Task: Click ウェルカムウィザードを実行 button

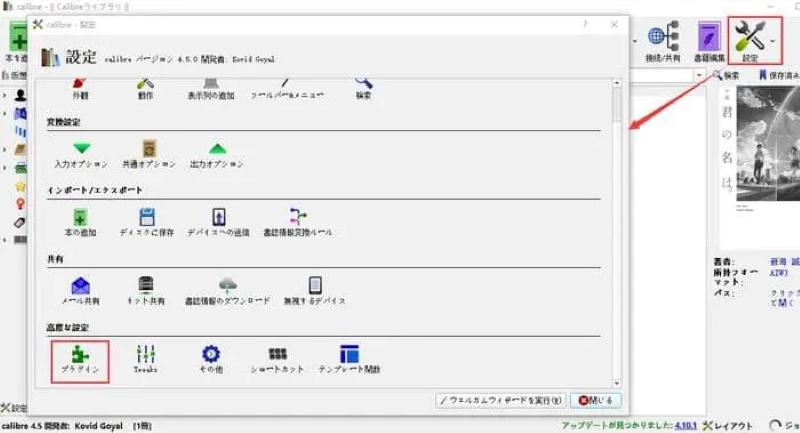Action: [500, 400]
